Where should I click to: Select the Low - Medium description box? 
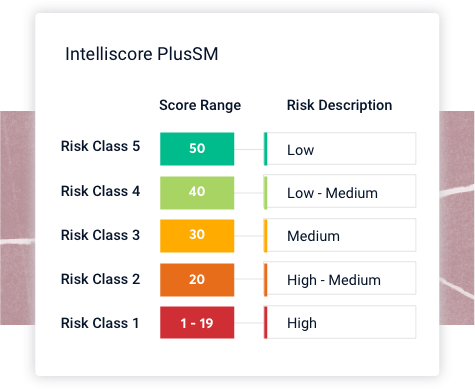point(340,191)
